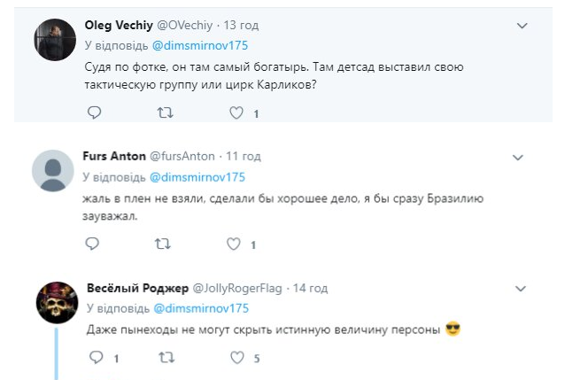Open Furs Anton tweet options chevron

pos(519,157)
